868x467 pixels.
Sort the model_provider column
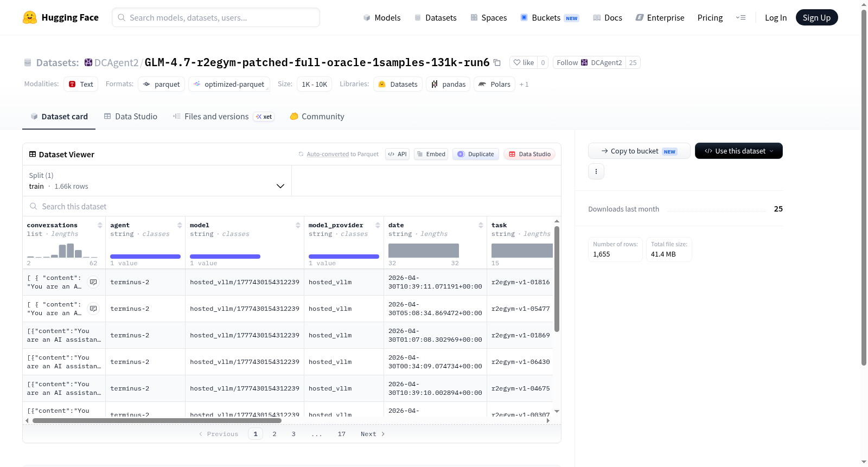point(378,225)
